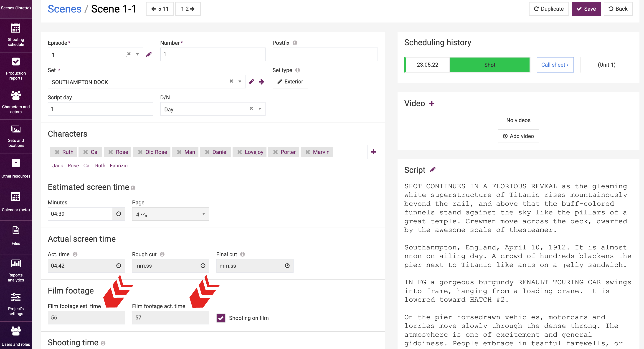Click the green Shot status bar
Image resolution: width=644 pixels, height=349 pixels.
pyautogui.click(x=490, y=65)
